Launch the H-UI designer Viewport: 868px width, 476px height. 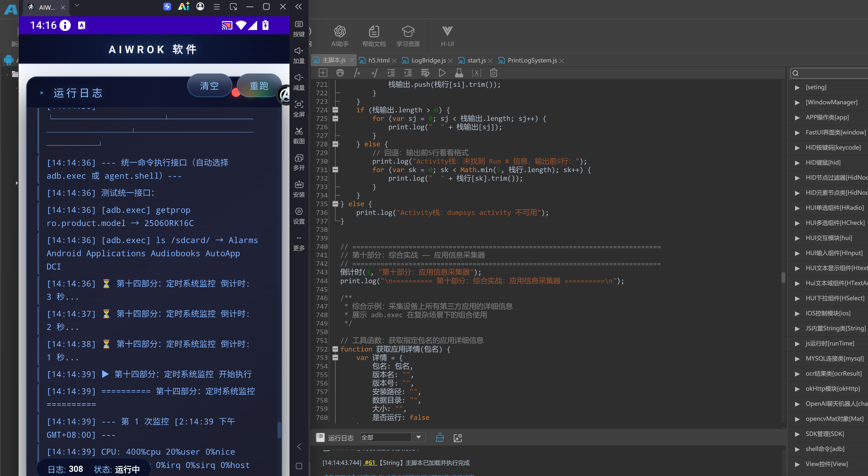pos(447,36)
